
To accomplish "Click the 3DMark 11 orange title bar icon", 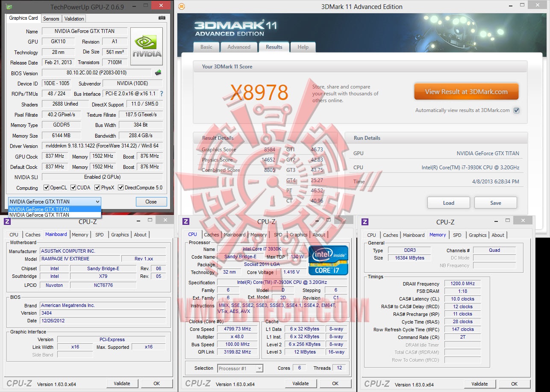I will click(182, 6).
